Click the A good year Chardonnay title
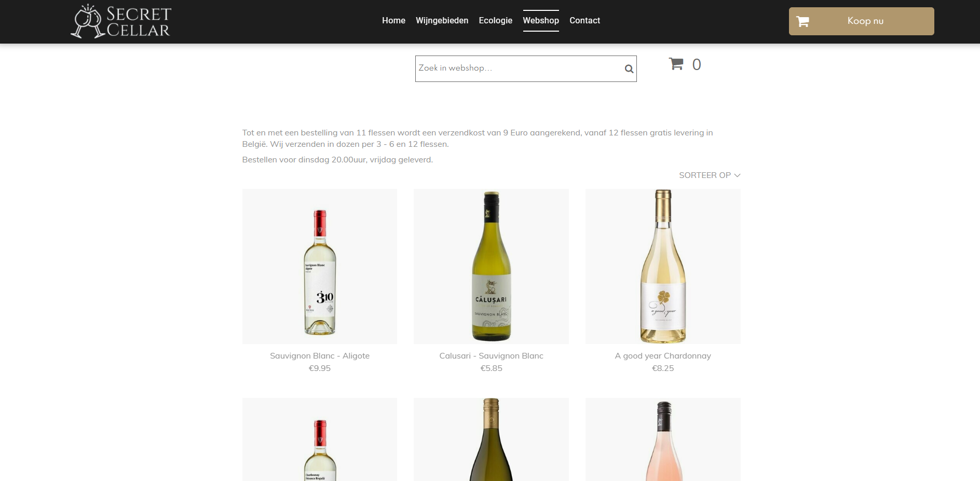Screen dimensions: 980x481 663,356
